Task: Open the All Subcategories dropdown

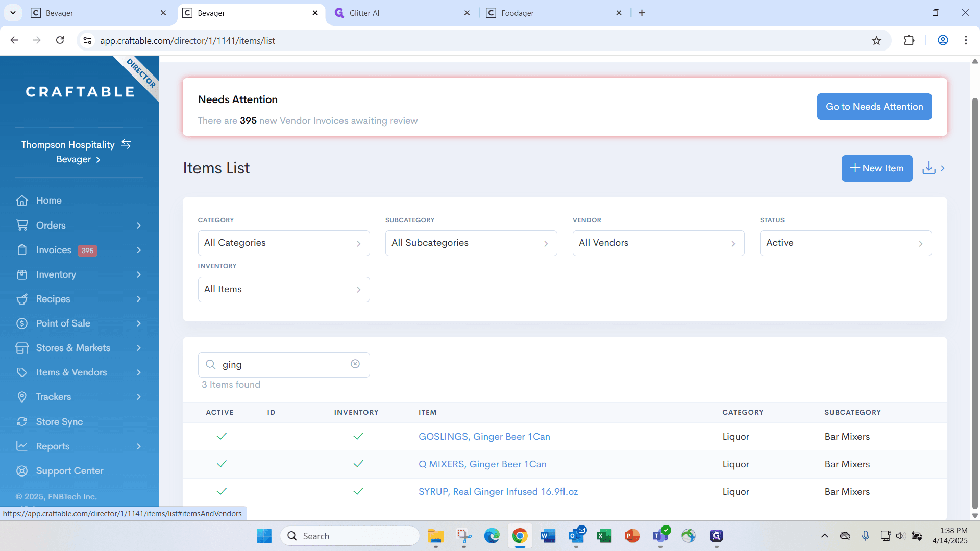Action: coord(471,243)
